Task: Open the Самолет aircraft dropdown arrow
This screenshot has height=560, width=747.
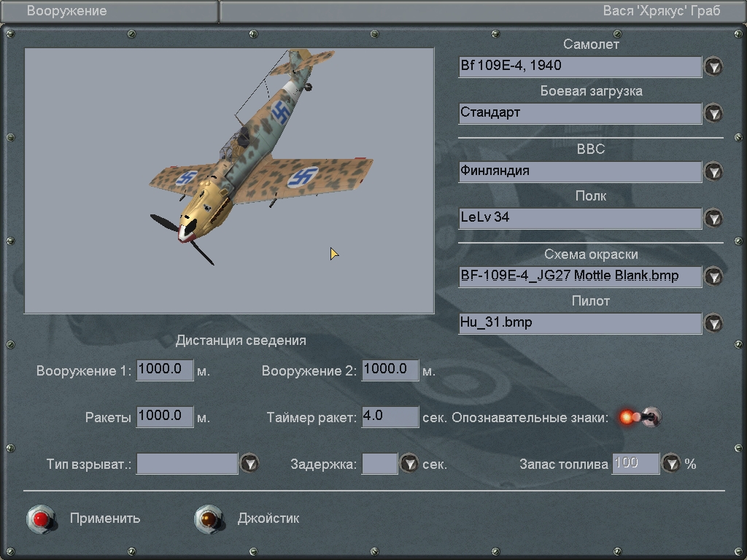Action: click(713, 66)
